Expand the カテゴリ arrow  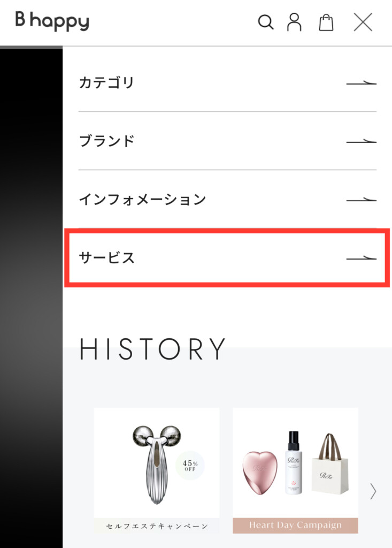pos(362,83)
